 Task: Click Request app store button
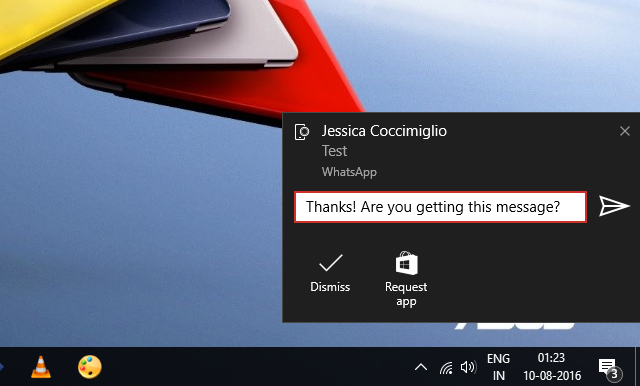coord(406,279)
